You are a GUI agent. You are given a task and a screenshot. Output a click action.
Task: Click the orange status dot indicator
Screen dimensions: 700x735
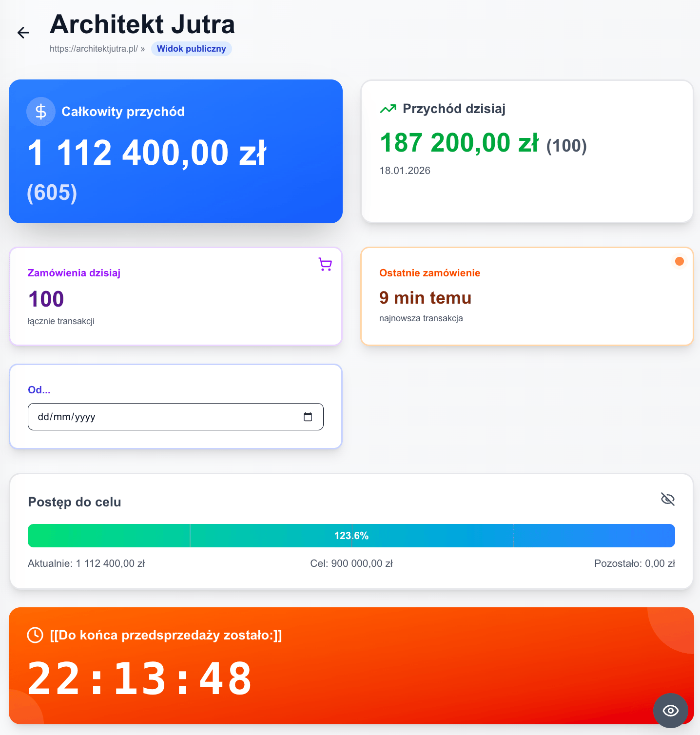pyautogui.click(x=679, y=261)
